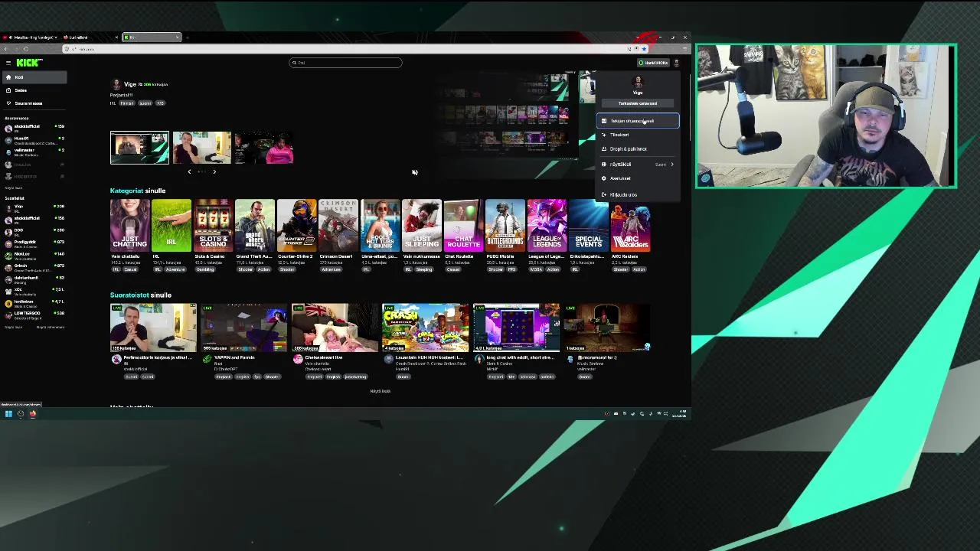The width and height of the screenshot is (980, 551).
Task: Open Prodigyddk in recommended channels list
Action: (34, 243)
